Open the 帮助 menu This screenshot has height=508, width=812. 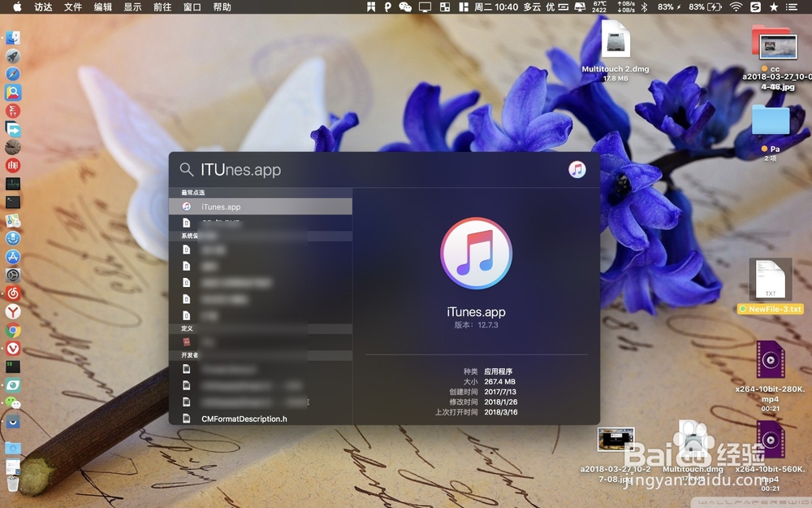tap(222, 7)
